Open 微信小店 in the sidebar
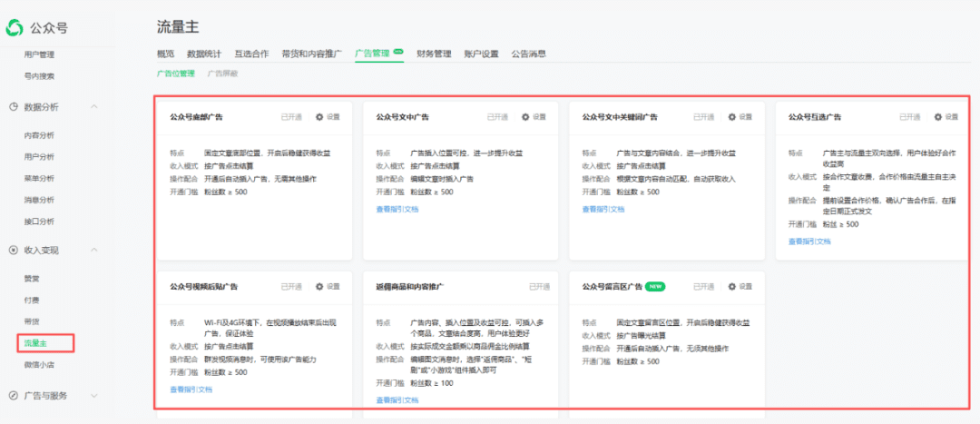 coord(38,365)
